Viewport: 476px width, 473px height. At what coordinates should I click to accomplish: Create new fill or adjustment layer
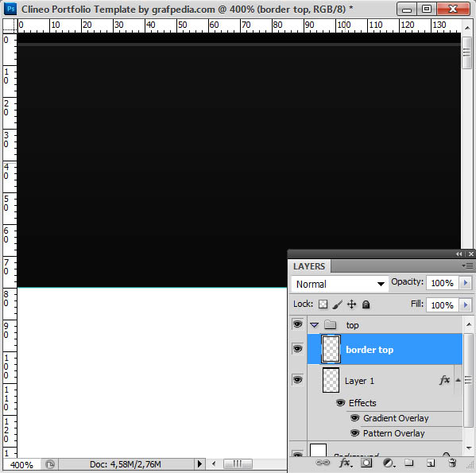point(389,463)
